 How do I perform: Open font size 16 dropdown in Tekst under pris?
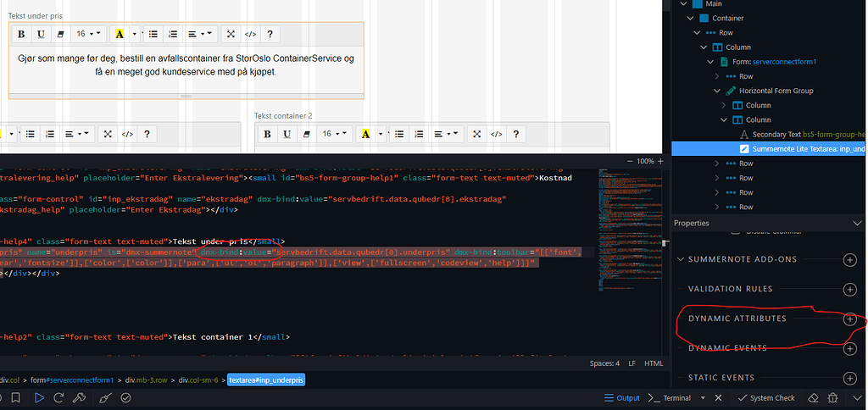(88, 34)
